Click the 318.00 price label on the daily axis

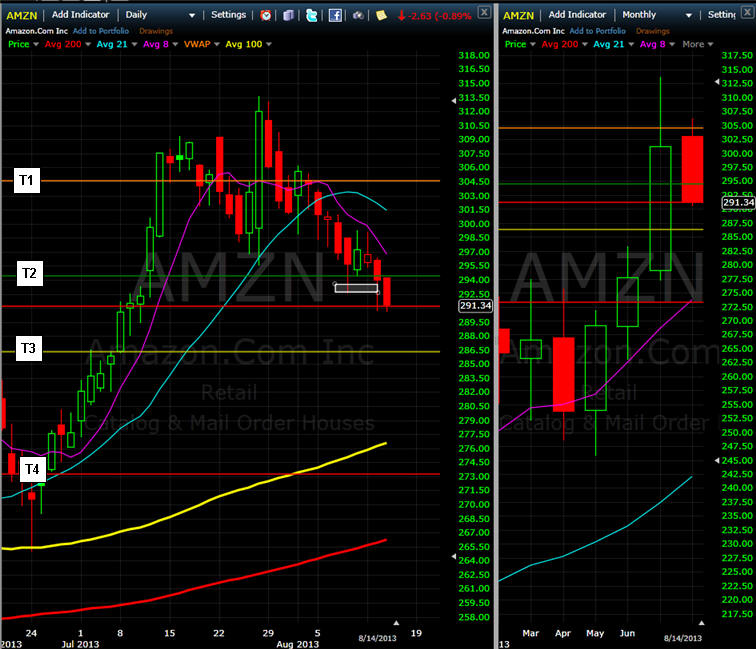[474, 55]
